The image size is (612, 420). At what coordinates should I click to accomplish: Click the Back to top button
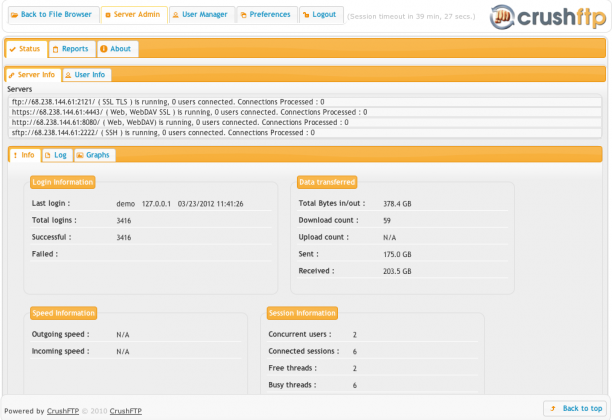(575, 408)
